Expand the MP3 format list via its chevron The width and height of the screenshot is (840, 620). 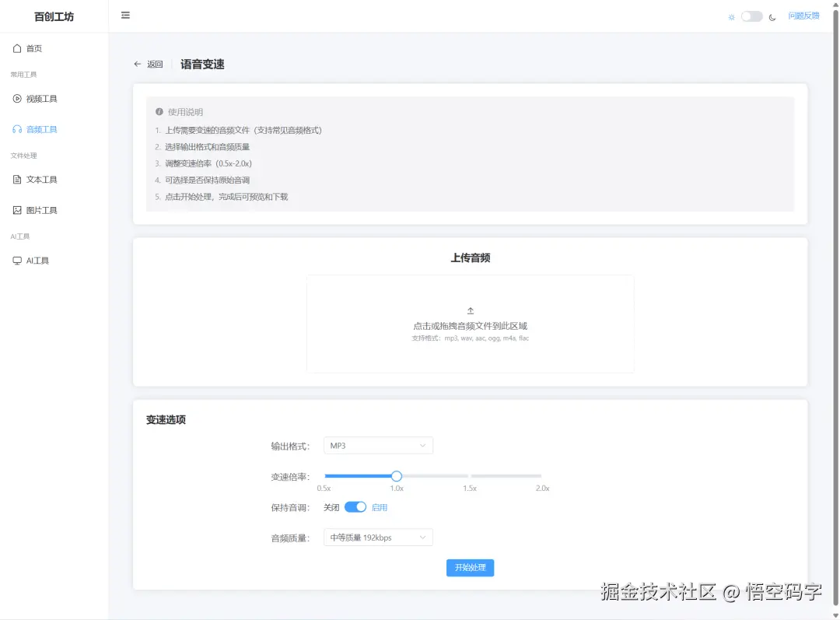click(424, 445)
